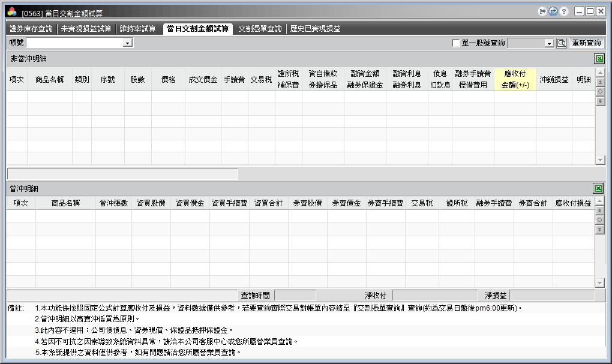Expand the 帳號 account dropdown
This screenshot has height=364, width=612.
[127, 43]
